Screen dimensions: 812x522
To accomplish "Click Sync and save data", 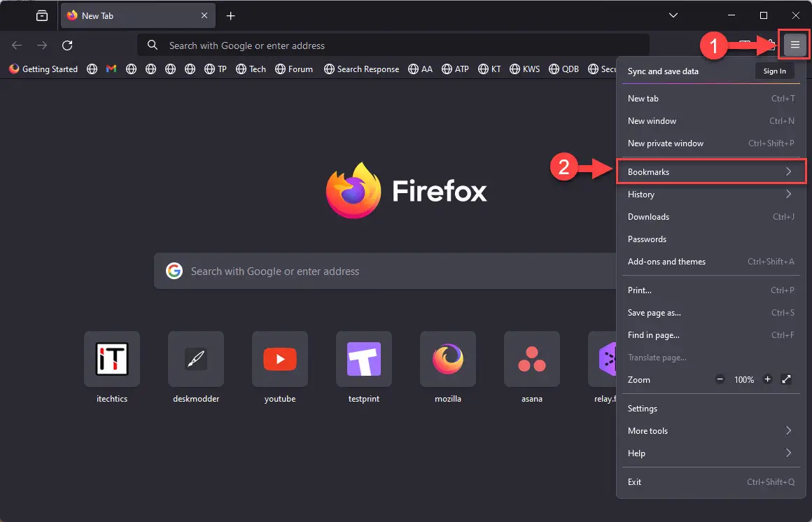I will pos(663,71).
